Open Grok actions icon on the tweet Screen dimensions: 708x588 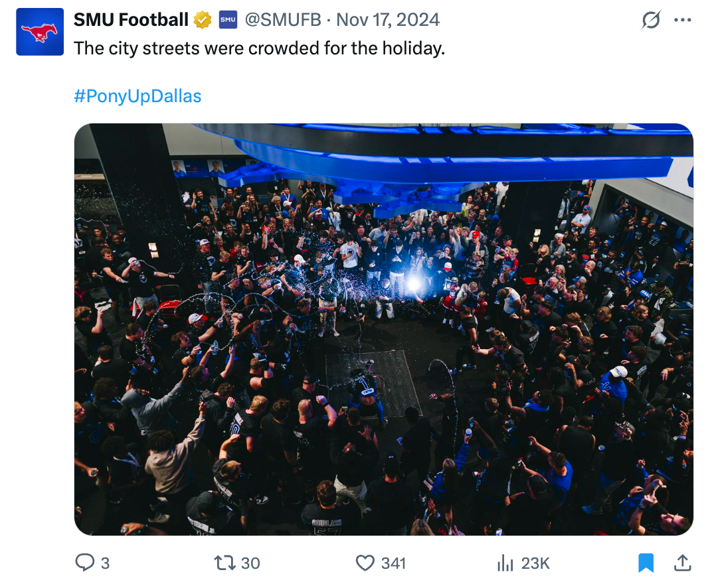651,21
